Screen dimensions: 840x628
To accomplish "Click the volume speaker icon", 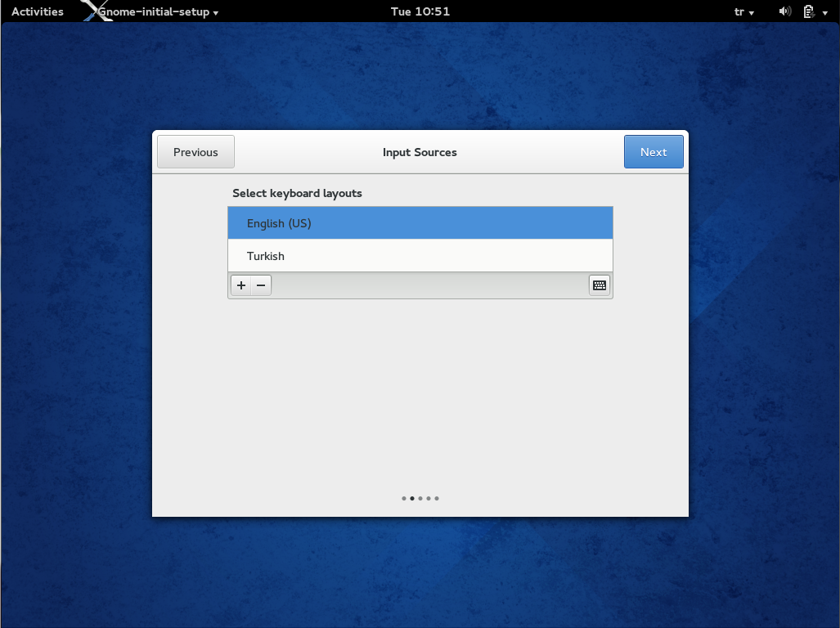I will coord(784,11).
